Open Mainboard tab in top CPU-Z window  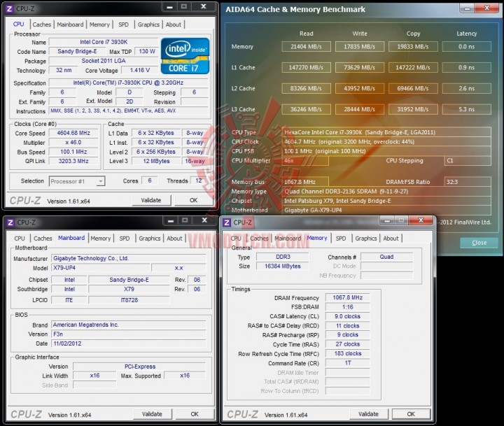click(x=70, y=24)
